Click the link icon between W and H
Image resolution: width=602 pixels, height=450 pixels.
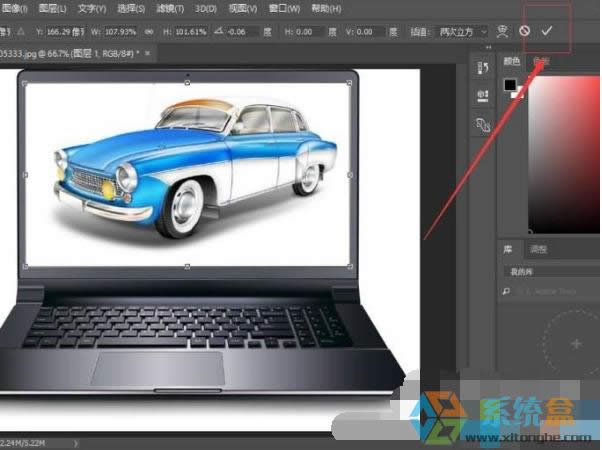(149, 31)
